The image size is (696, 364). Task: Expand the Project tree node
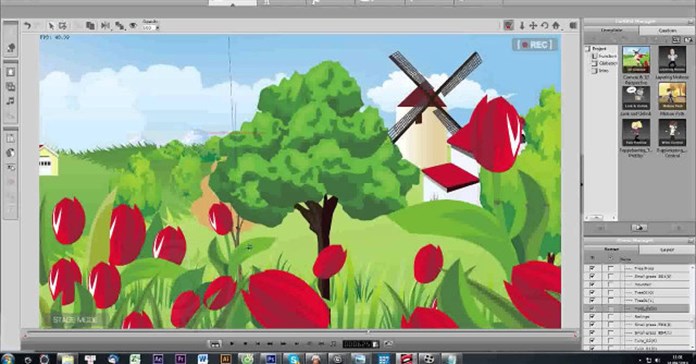[588, 48]
